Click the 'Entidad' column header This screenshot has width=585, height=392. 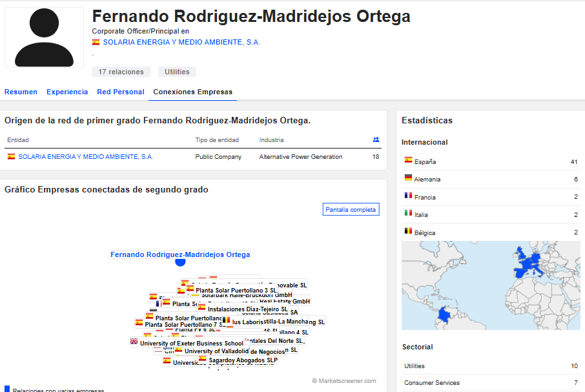18,140
